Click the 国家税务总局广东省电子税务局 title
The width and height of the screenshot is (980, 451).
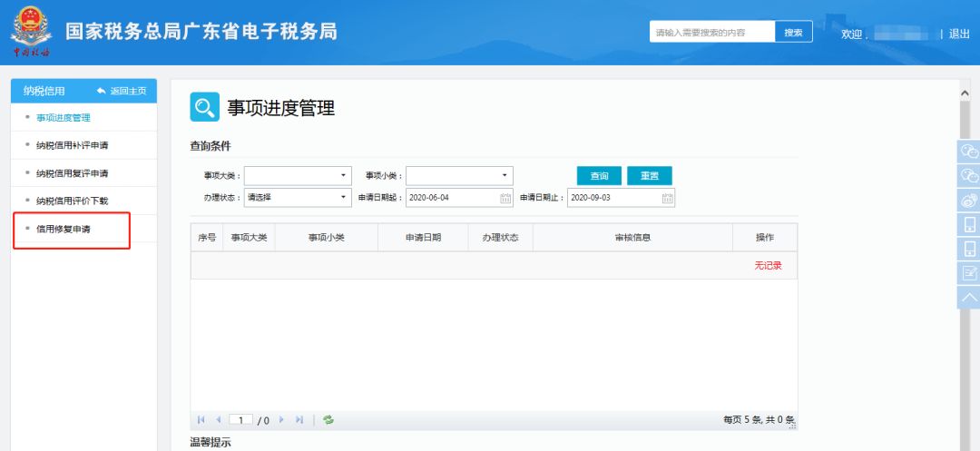[x=201, y=31]
